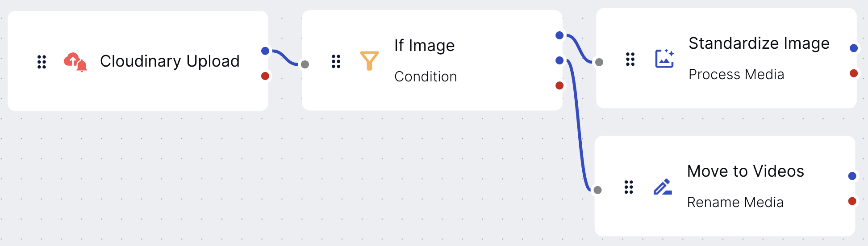Click the Move to Videos drag handle
This screenshot has width=868, height=246.
tap(629, 187)
